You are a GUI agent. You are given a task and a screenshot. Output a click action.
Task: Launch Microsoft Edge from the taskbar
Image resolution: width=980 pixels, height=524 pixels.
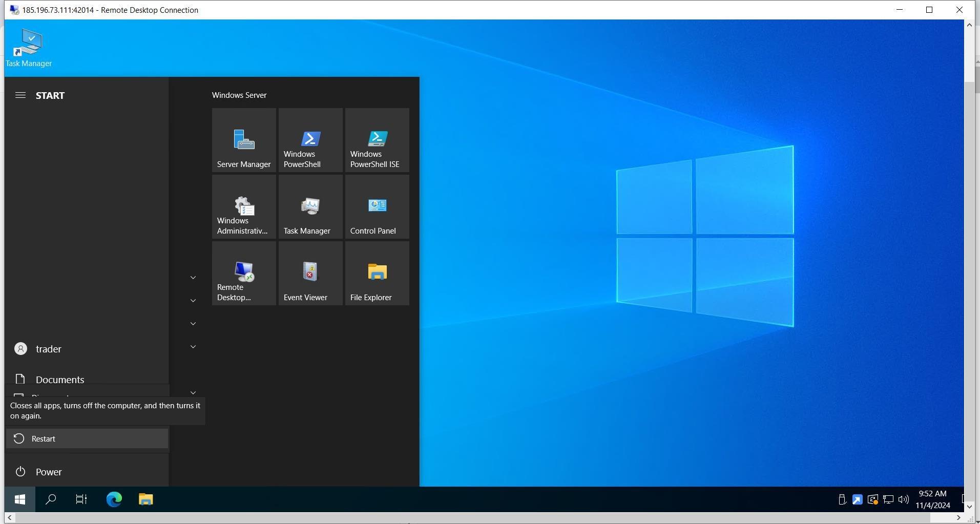[114, 499]
